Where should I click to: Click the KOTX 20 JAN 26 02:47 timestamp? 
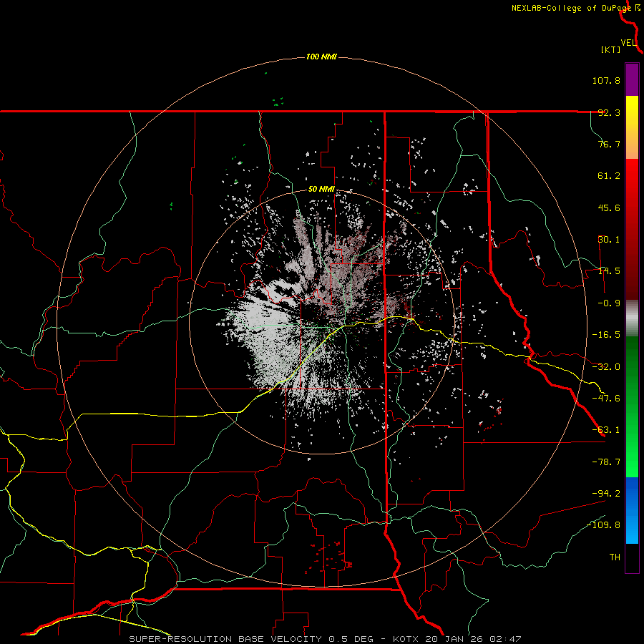point(457,639)
